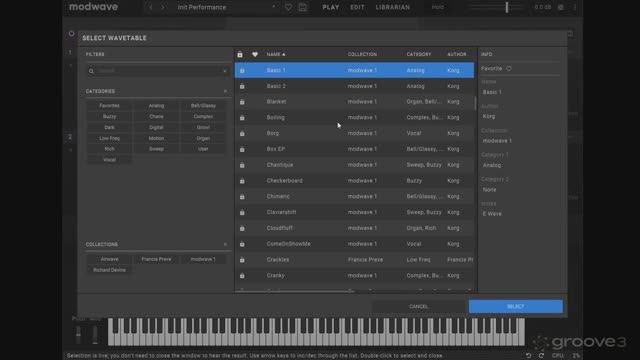Screen dimensions: 640x360
Task: Select the Box EP wavetable row
Action: click(354, 149)
